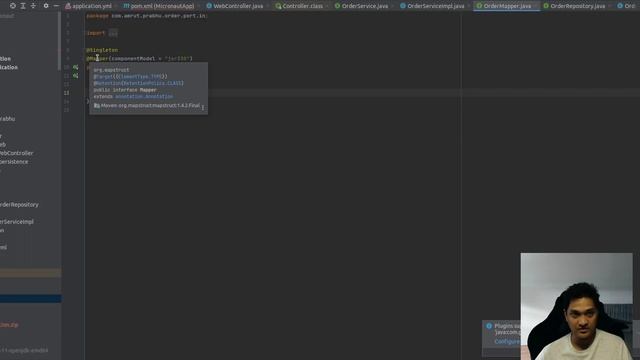Click the Project panel vertical scrollbar
Viewport: 640px width, 360px height.
59,41
